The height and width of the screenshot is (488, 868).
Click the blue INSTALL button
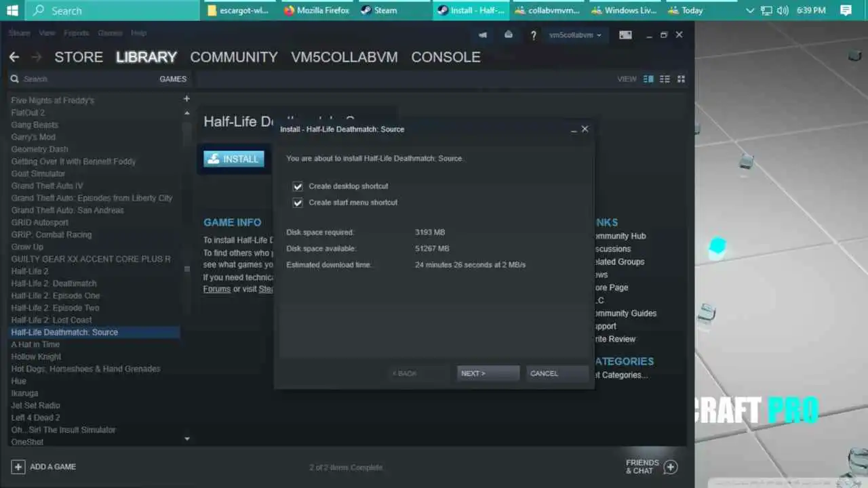click(x=234, y=159)
